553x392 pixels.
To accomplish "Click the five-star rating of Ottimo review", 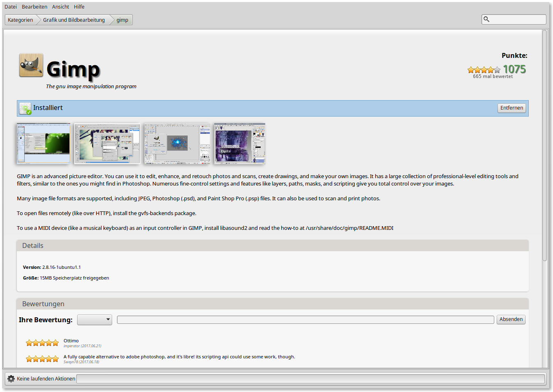I will (x=42, y=343).
